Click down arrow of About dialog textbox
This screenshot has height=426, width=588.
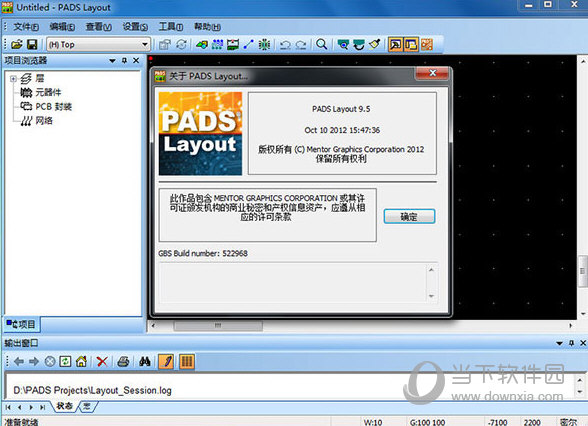(x=431, y=296)
